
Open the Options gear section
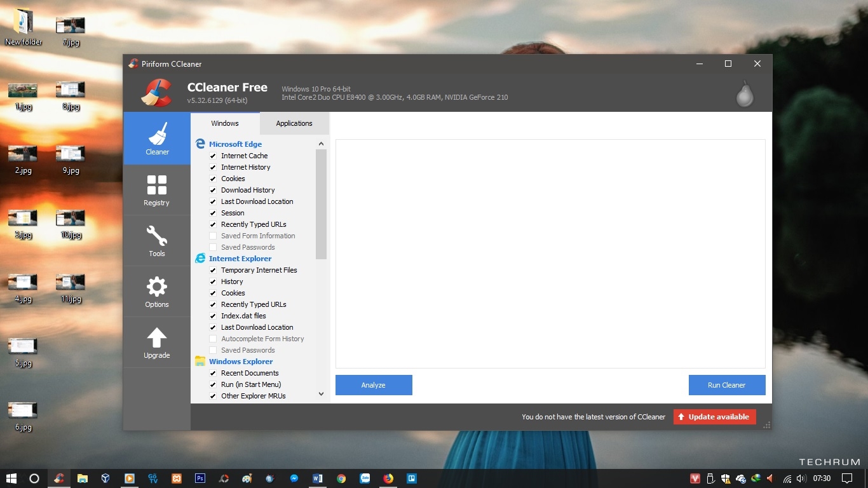click(x=156, y=287)
